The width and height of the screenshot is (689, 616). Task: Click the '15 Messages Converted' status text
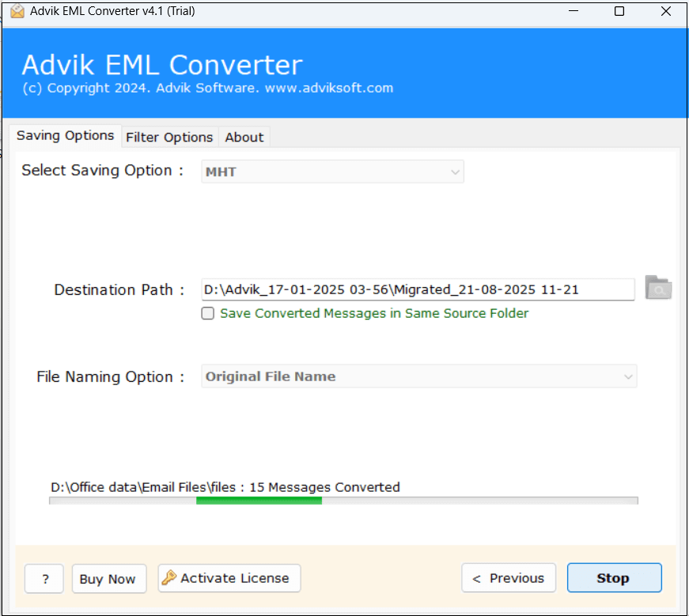[325, 487]
